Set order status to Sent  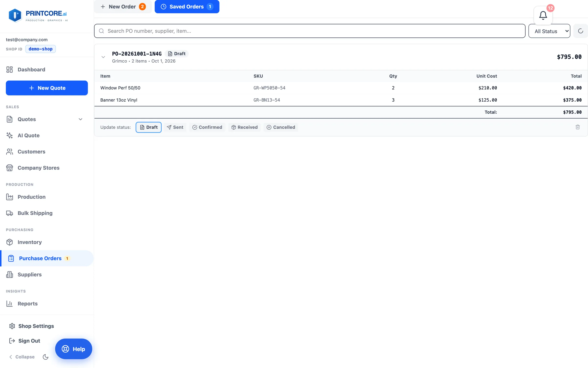pos(175,127)
